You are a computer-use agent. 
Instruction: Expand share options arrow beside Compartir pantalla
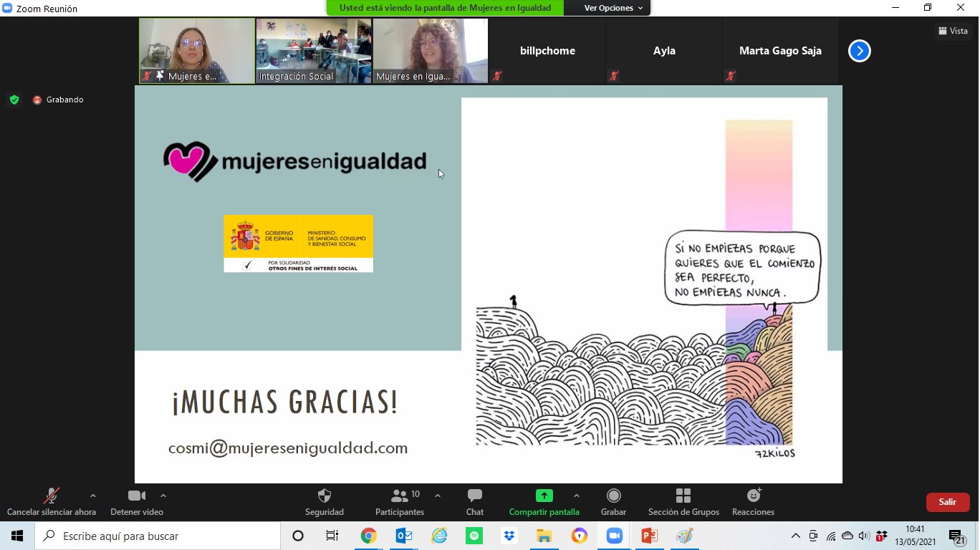(x=577, y=496)
